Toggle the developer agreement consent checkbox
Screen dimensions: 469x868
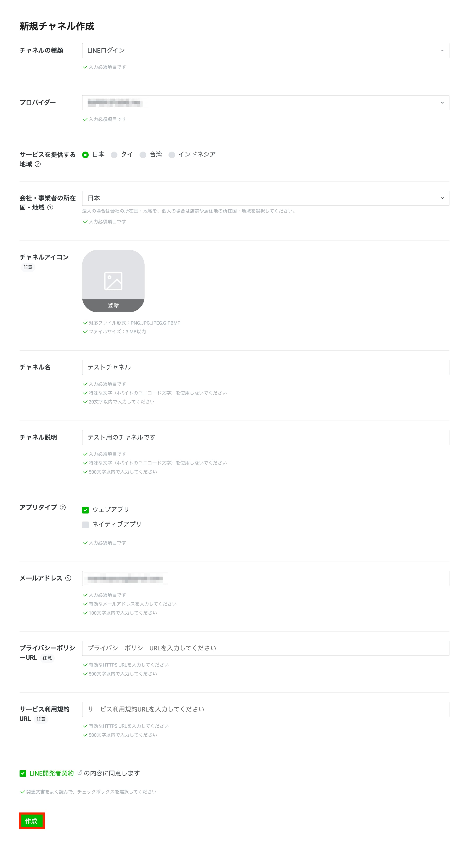coord(23,773)
